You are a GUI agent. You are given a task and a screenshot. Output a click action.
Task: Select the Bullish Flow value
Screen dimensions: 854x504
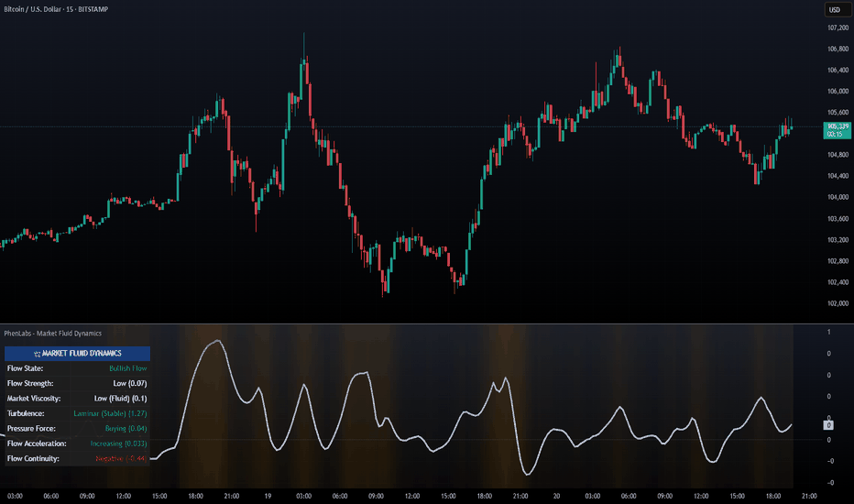[x=128, y=368]
